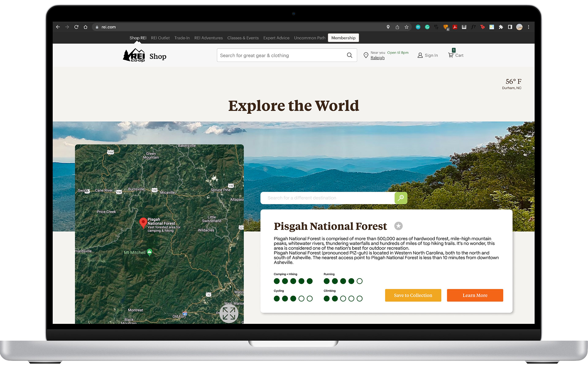Click the 56° F temperature reading

tap(513, 82)
